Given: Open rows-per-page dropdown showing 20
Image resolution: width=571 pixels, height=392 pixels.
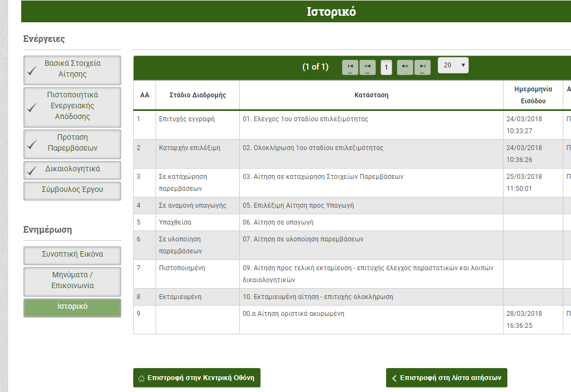Looking at the screenshot, I should coord(452,65).
